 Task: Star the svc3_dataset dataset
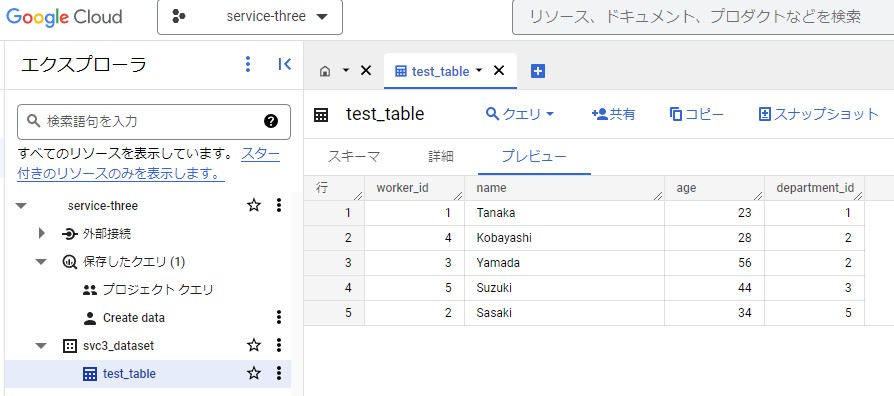254,345
